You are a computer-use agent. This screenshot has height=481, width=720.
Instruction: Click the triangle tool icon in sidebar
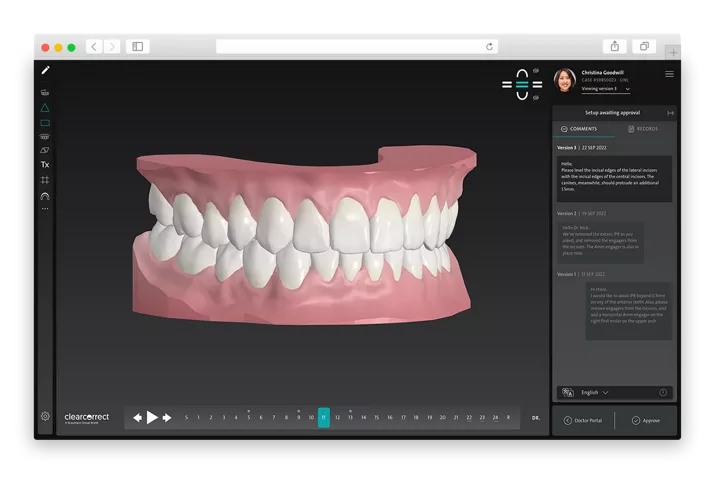45,107
